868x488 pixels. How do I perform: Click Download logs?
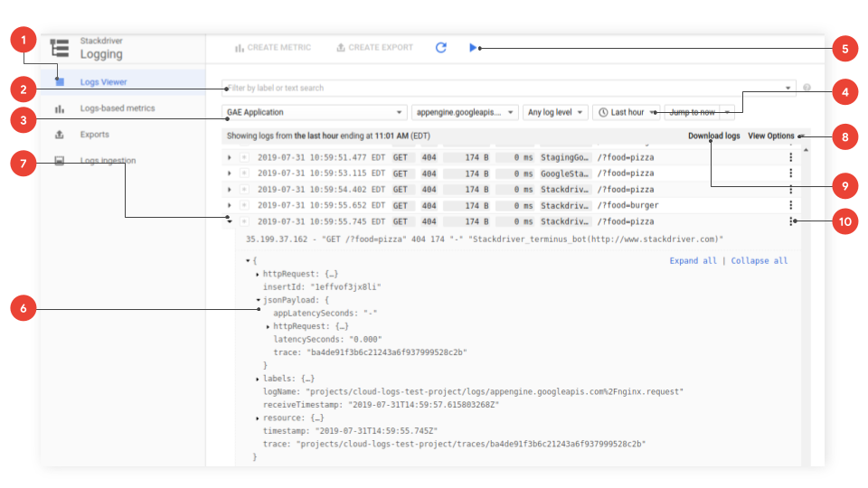(713, 136)
